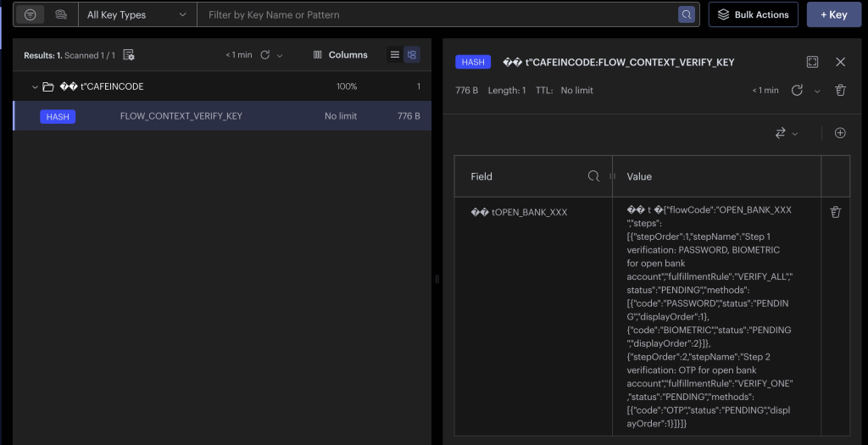
Task: Open the value formatter switcher
Action: (786, 133)
